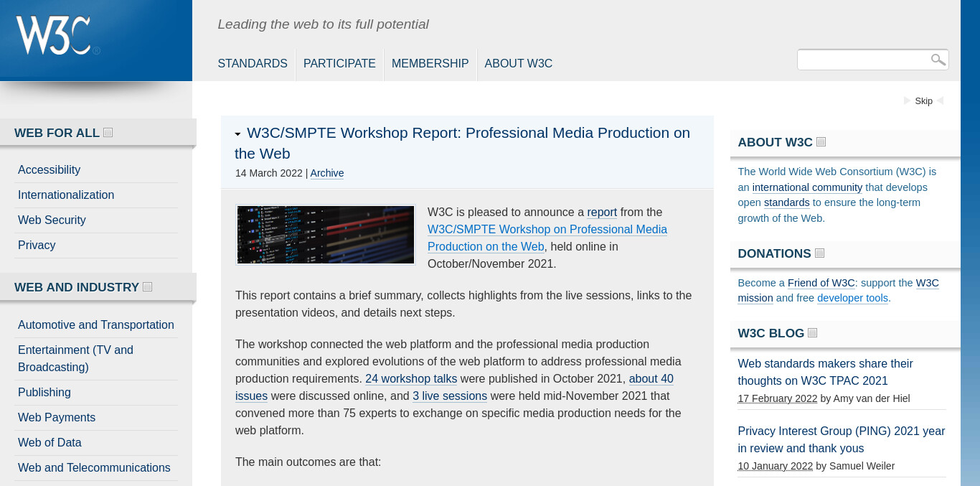
Task: Open Web of Data link
Action: (x=50, y=442)
